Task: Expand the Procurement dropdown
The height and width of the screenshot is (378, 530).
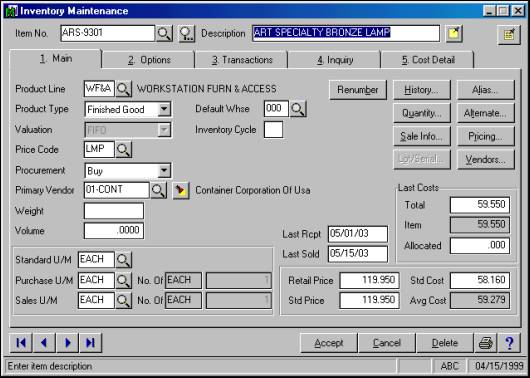Action: (x=164, y=170)
